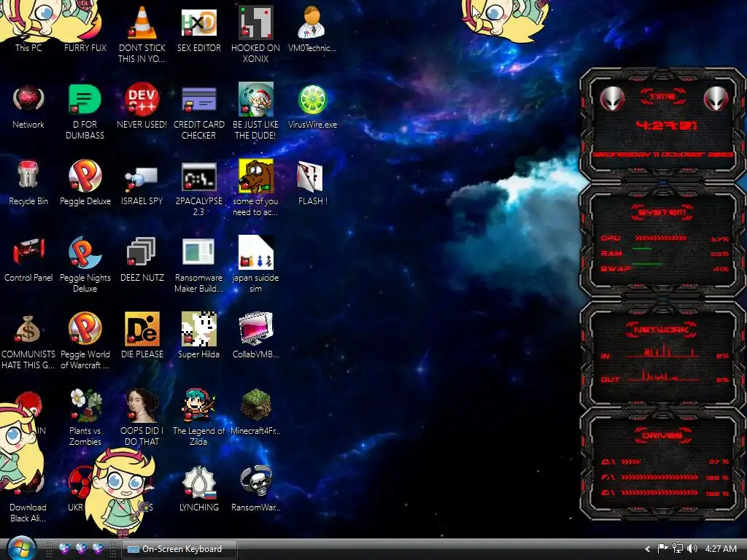Switch to On-Screen Keyboard taskbar button
Viewport: 747px width, 560px height.
click(179, 549)
